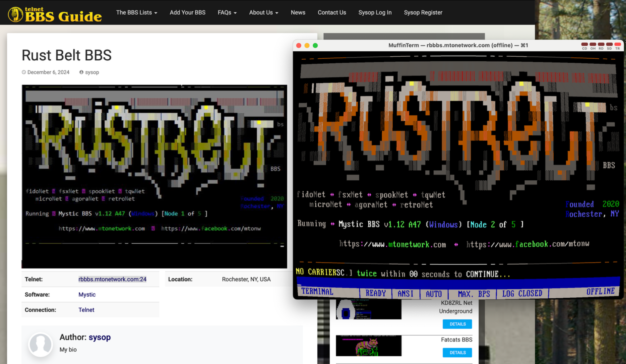Viewport: 626px width, 364px height.
Task: Click Sysop Log In link
Action: 375,12
